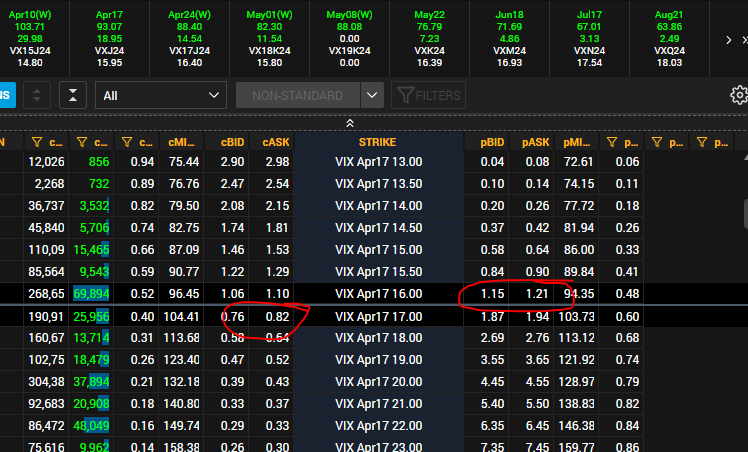Select the VIX Apr17 15.50 strike row
748x452 pixels.
coord(379,272)
